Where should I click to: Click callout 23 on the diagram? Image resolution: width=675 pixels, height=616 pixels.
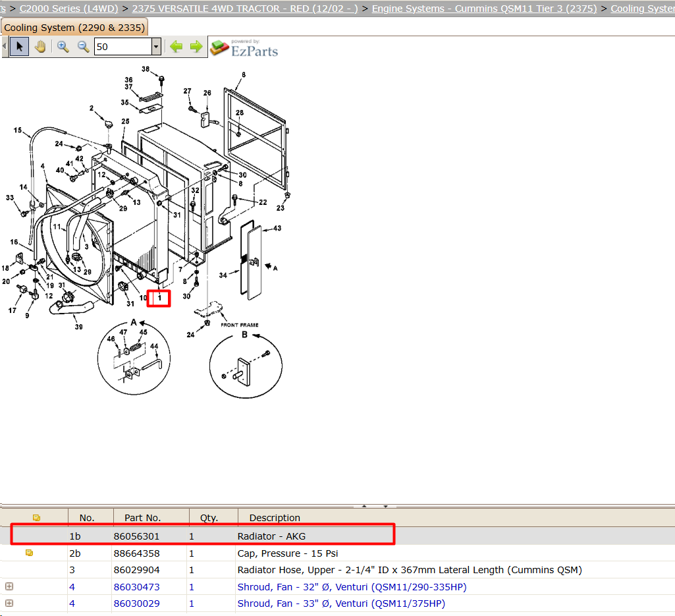[x=281, y=208]
